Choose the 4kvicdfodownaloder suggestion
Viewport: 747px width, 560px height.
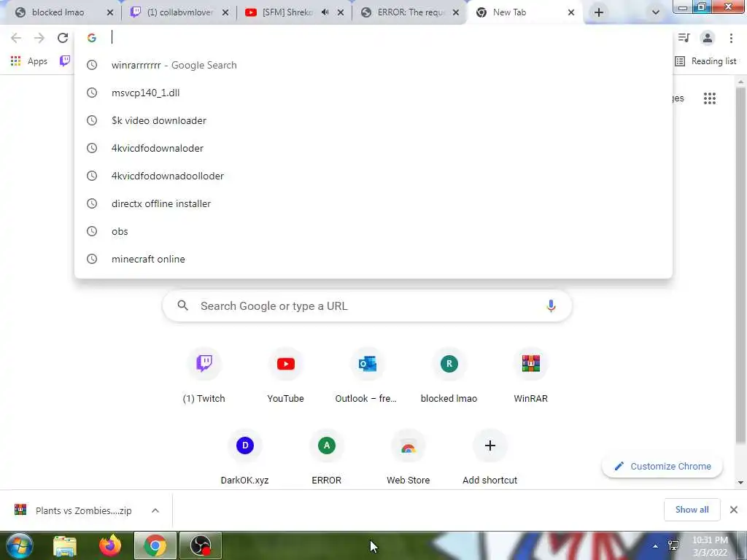[x=373, y=148]
